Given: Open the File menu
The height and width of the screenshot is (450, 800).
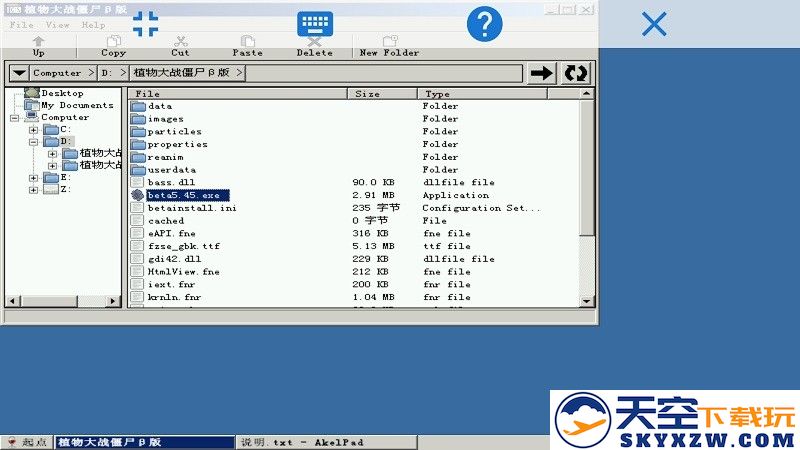Looking at the screenshot, I should 21,24.
